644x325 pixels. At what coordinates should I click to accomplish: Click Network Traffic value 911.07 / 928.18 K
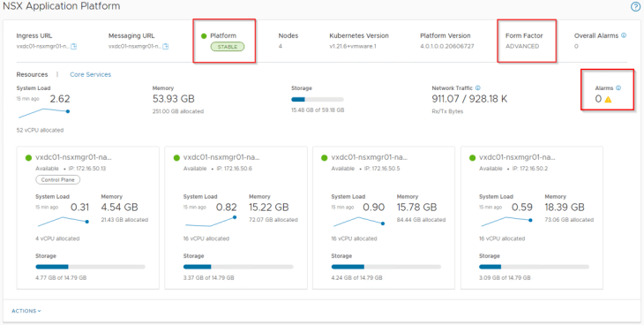click(x=469, y=99)
